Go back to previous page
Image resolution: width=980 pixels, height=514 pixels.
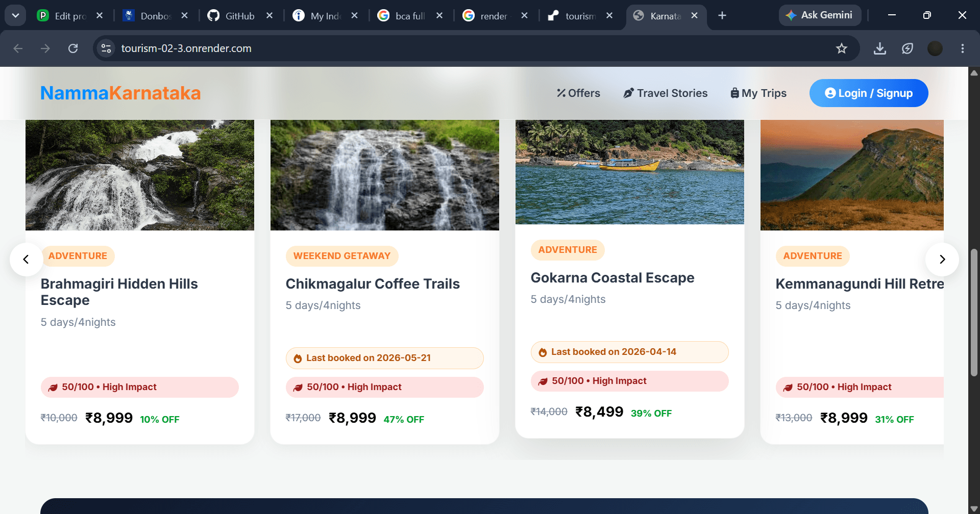(x=18, y=48)
